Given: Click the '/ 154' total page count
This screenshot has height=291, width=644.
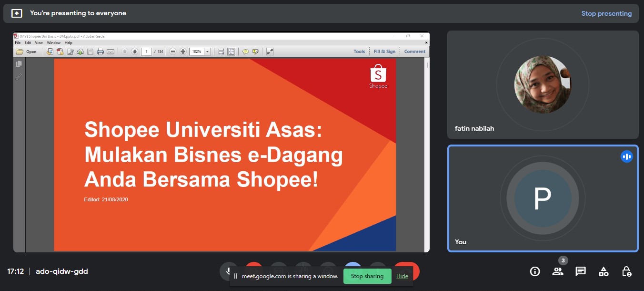Looking at the screenshot, I should point(159,52).
